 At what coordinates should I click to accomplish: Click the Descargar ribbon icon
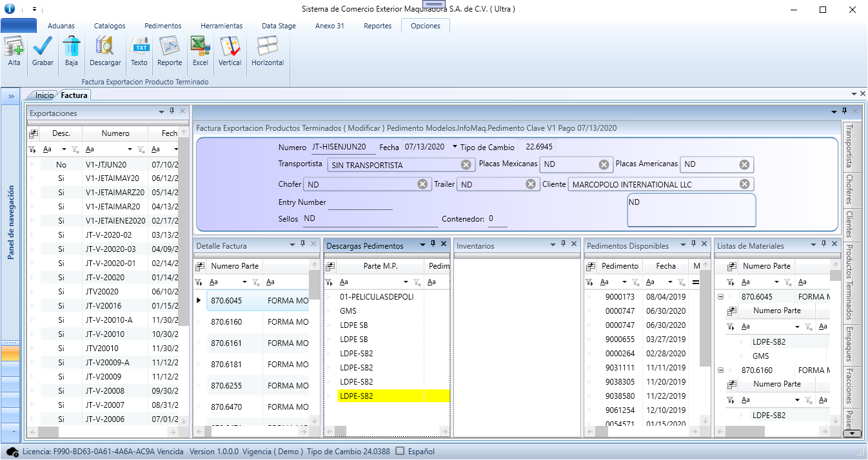point(105,48)
